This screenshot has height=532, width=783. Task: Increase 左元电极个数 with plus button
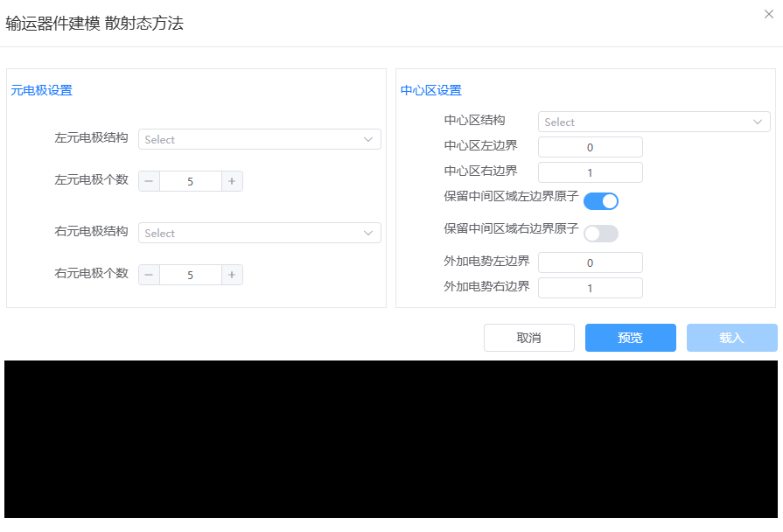click(232, 181)
